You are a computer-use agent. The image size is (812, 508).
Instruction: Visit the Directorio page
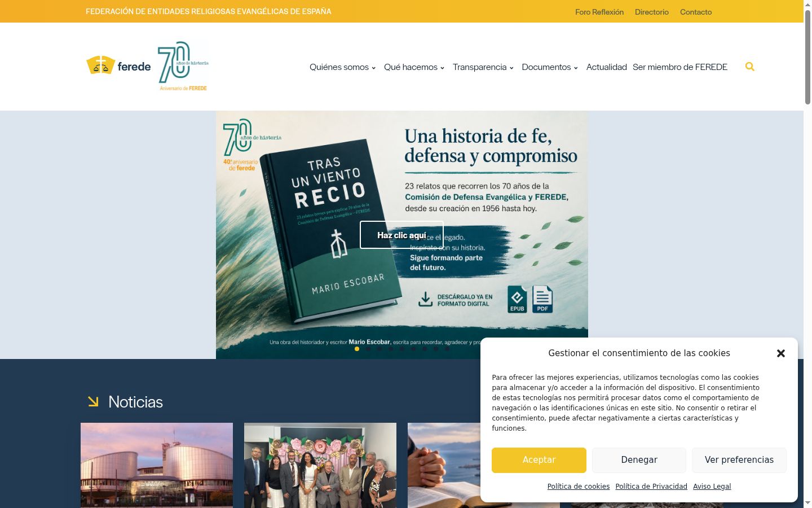652,12
